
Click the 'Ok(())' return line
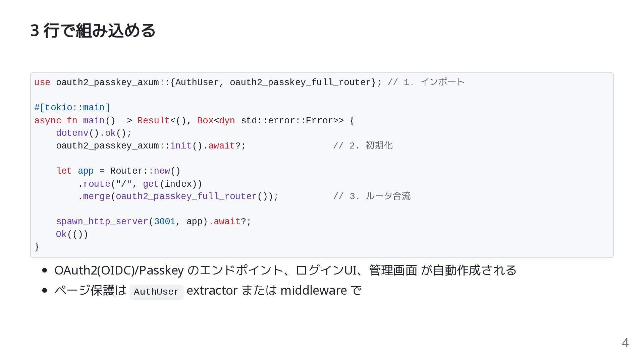pos(72,234)
